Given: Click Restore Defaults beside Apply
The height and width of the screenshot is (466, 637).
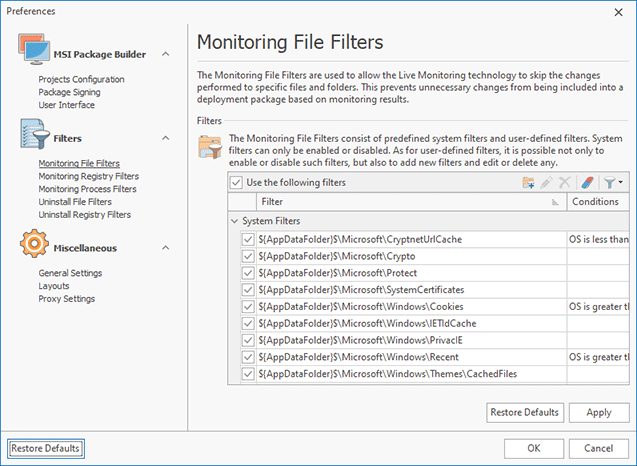Looking at the screenshot, I should coord(525,413).
